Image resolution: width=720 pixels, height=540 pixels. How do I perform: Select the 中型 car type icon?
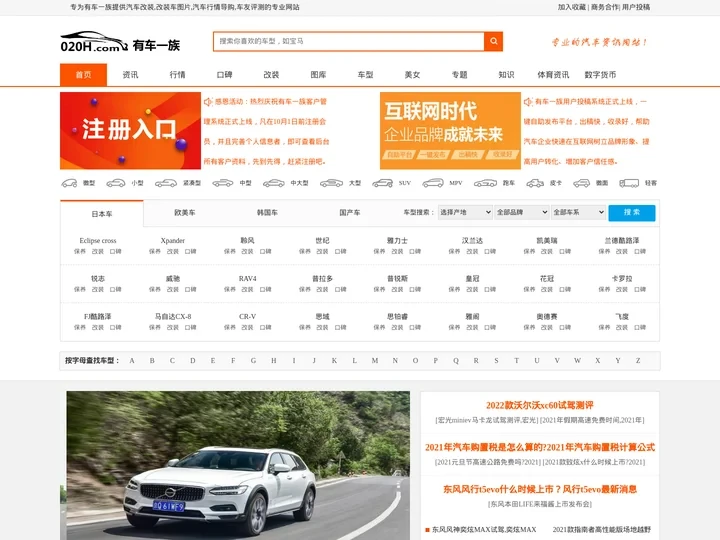click(223, 183)
